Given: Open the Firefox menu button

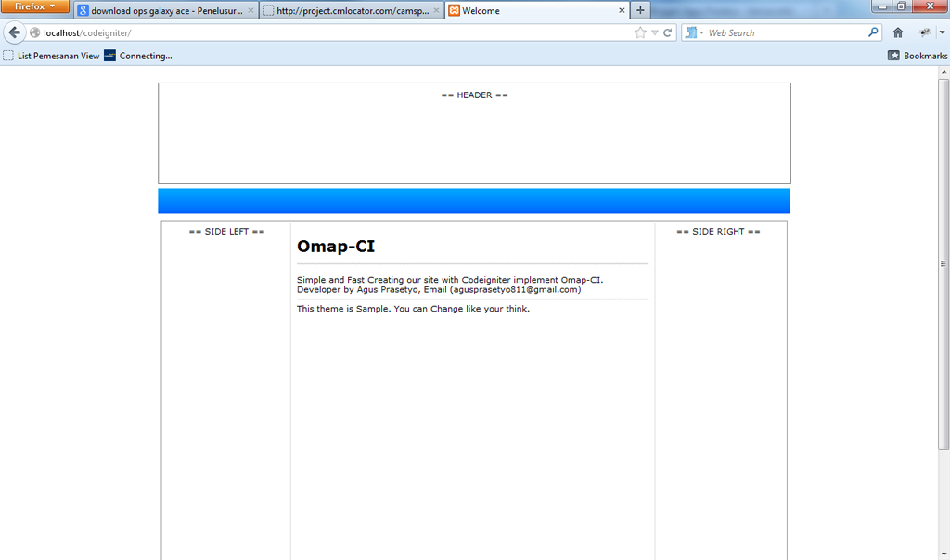Looking at the screenshot, I should click(x=35, y=6).
